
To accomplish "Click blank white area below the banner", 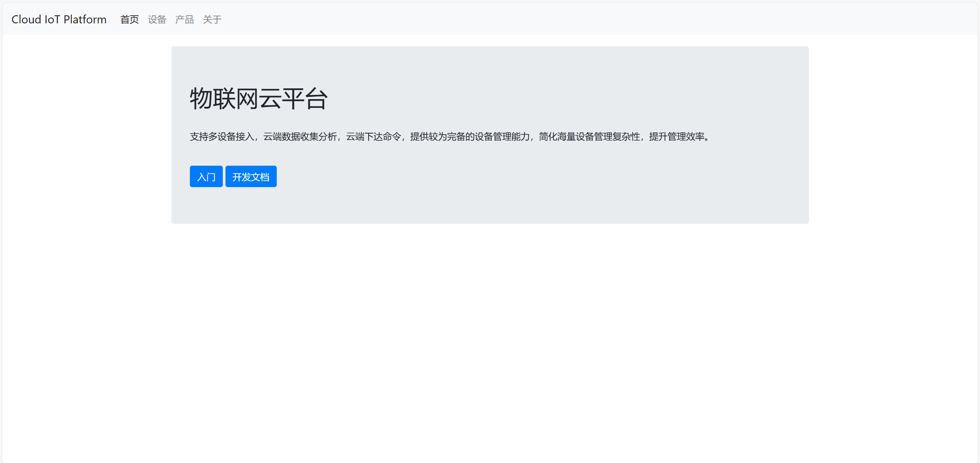I will coord(490,337).
